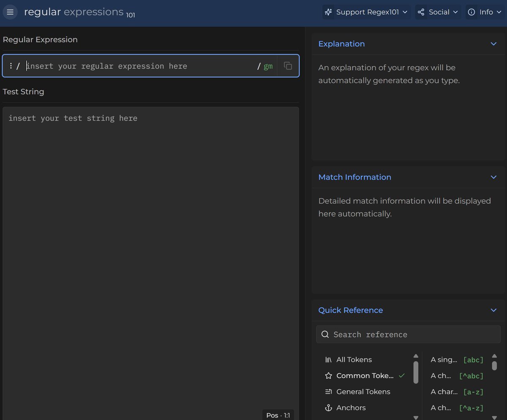Collapse the Quick Reference panel chevron
This screenshot has height=420, width=507.
[493, 310]
